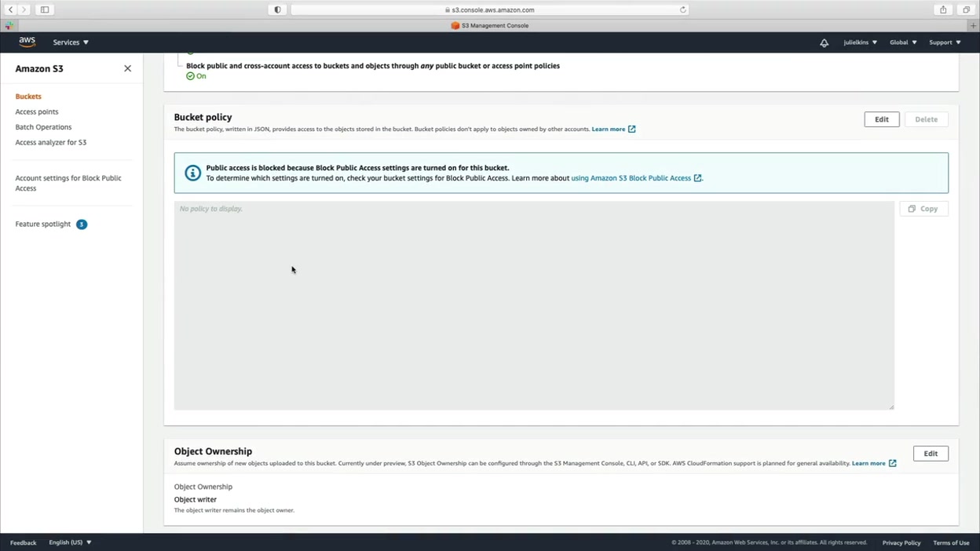Viewport: 980px width, 551px height.
Task: Click the Feature spotlight count badge
Action: [x=82, y=224]
